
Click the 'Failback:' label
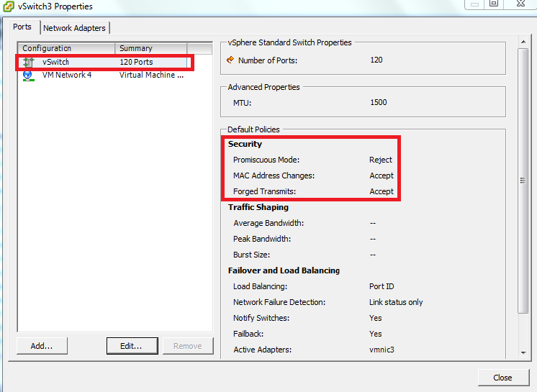coord(248,334)
